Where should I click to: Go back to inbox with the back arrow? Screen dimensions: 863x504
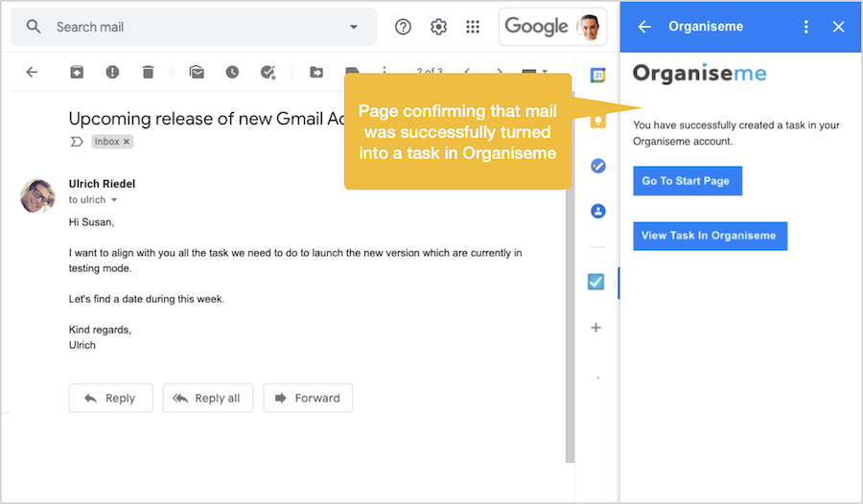pyautogui.click(x=32, y=72)
